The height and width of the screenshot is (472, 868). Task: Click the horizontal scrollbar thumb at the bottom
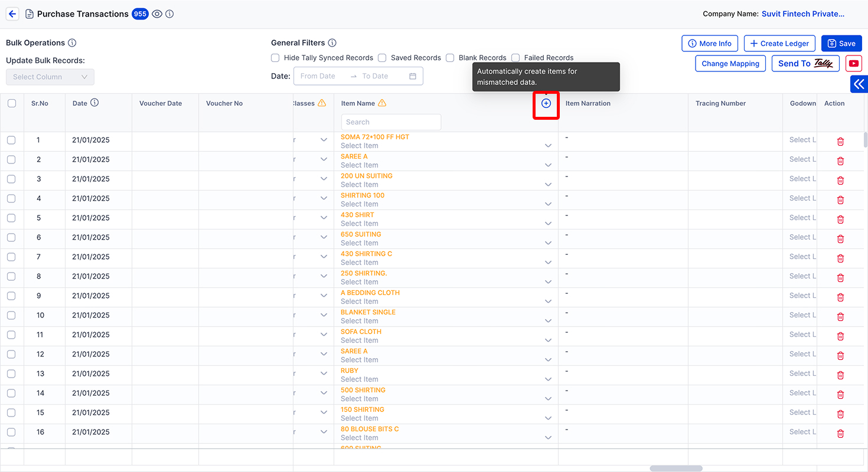pos(676,468)
